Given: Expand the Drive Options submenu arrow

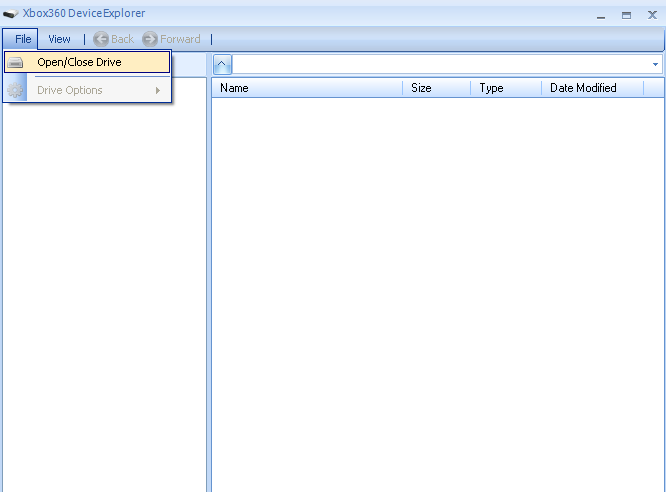Looking at the screenshot, I should click(x=158, y=91).
